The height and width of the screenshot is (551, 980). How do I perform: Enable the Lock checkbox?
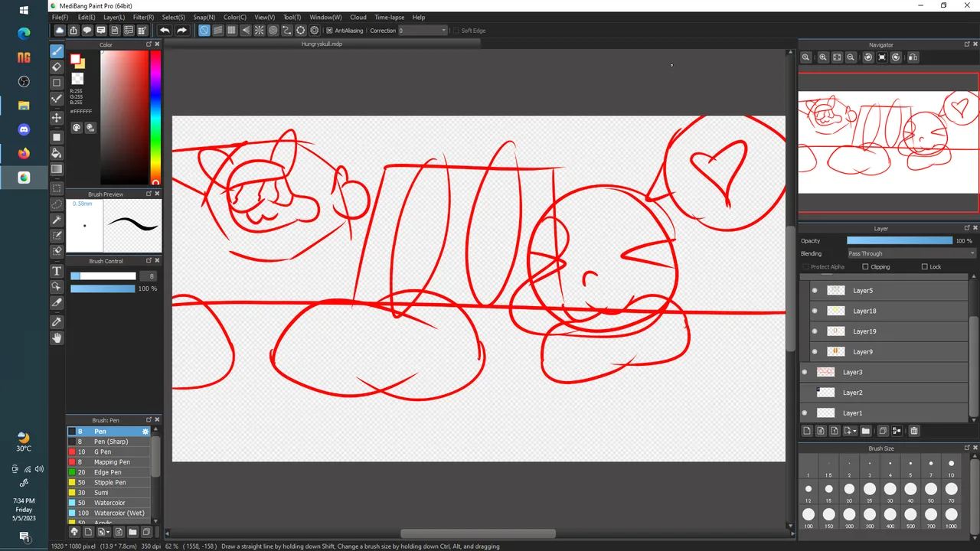tap(924, 267)
